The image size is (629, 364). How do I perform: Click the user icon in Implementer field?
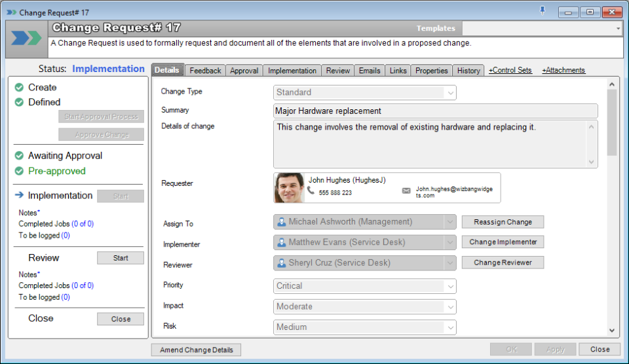tap(282, 242)
